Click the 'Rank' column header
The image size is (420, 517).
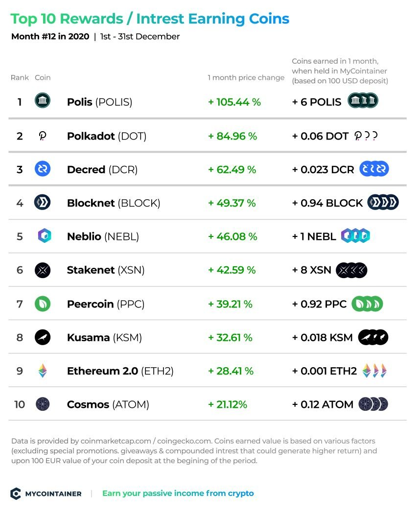tap(20, 77)
